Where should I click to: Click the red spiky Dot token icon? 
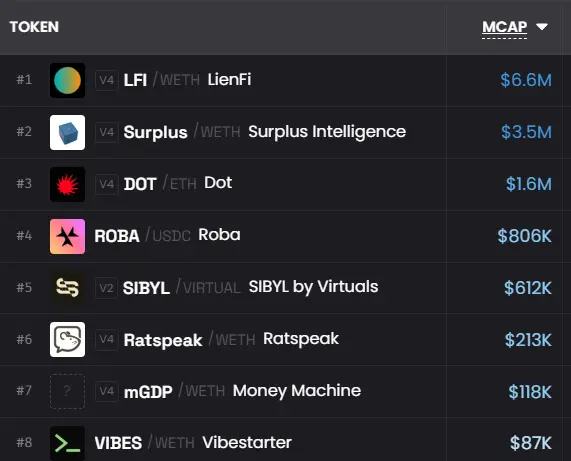coord(67,184)
